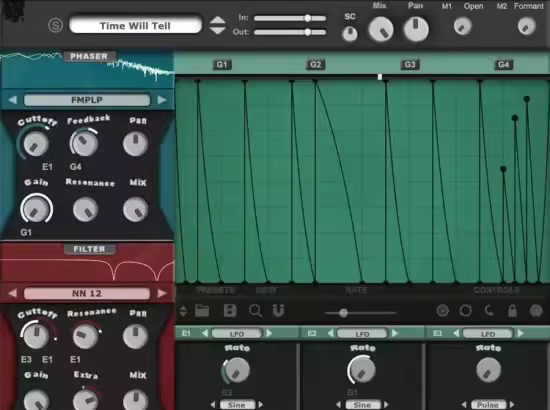This screenshot has height=410, width=550.
Task: Click the crescent icon in controls
Action: [489, 310]
